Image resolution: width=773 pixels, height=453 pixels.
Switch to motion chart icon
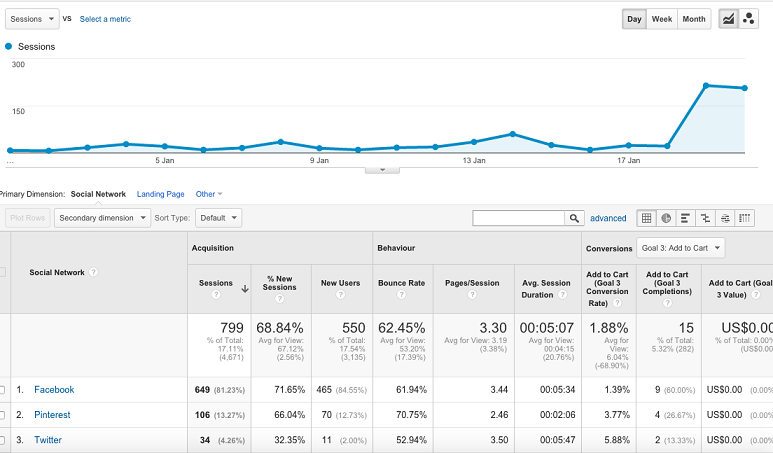point(748,19)
